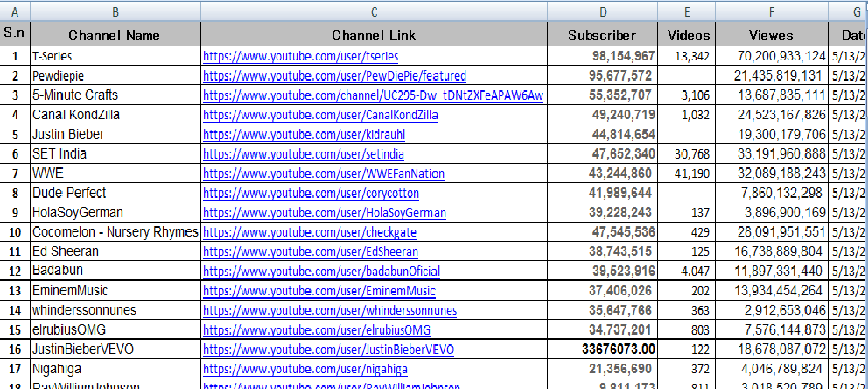Select views value 18,678,087,072

point(773,350)
